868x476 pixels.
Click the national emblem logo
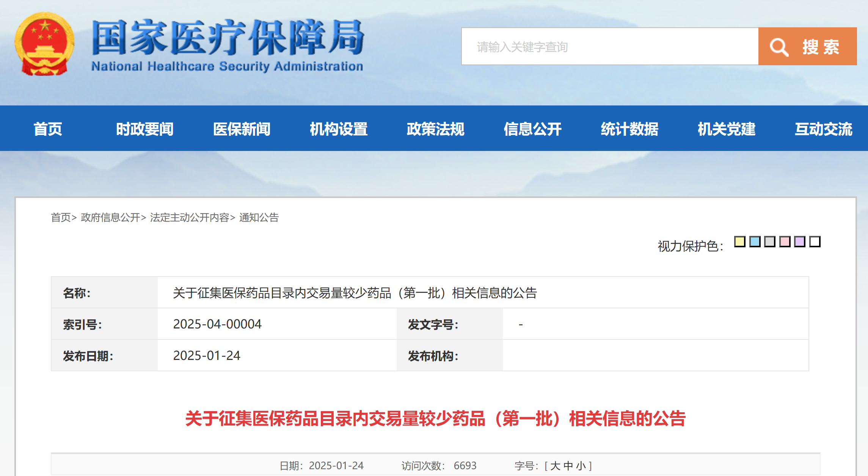[x=44, y=44]
